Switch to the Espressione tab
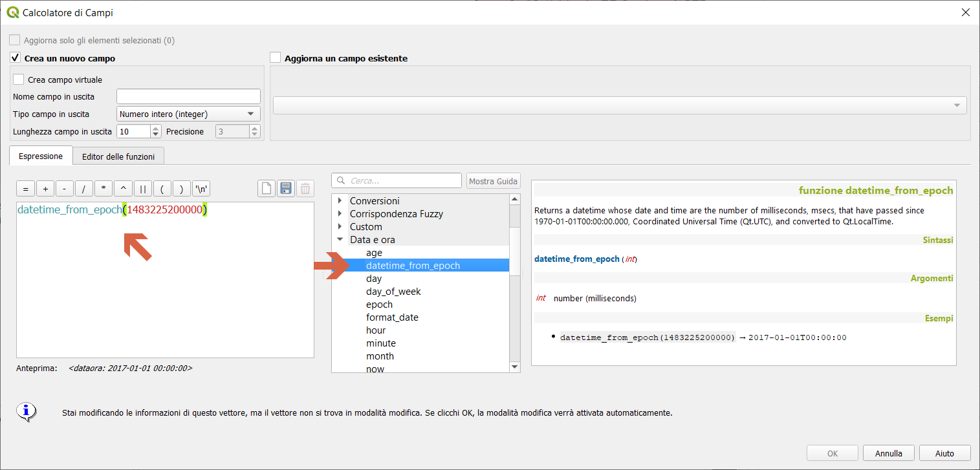 coord(41,156)
